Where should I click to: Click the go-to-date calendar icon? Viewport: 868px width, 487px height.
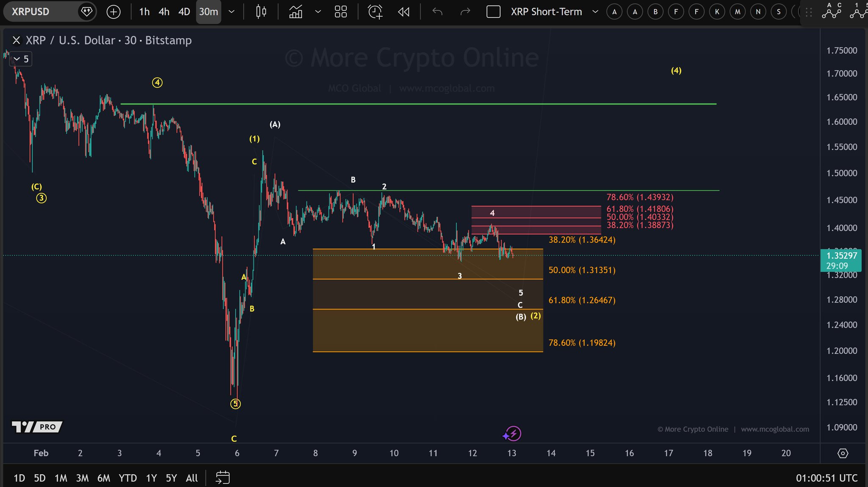click(x=223, y=478)
